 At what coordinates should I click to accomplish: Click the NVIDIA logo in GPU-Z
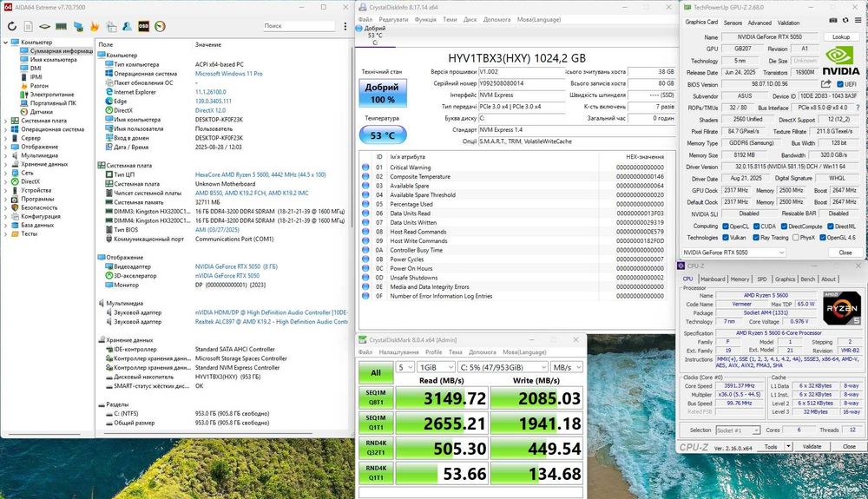[840, 60]
